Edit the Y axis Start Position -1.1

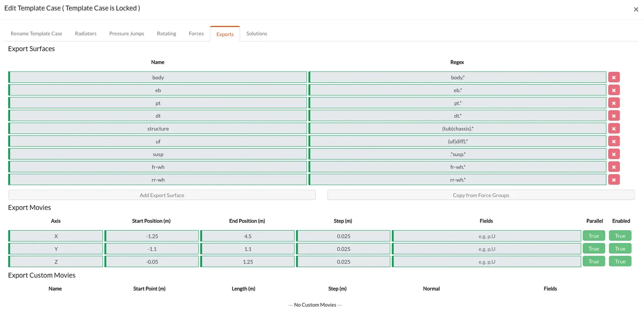point(152,249)
